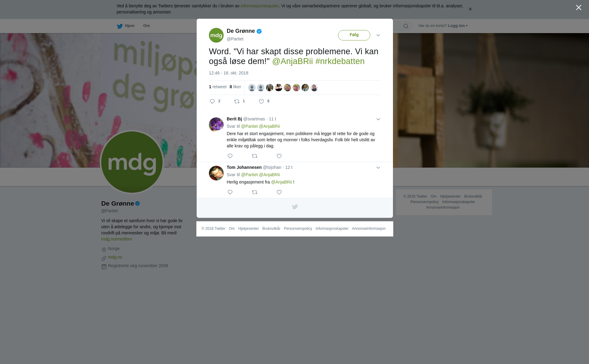
Task: Open Tom Johannesen's profile avatar
Action: (216, 173)
